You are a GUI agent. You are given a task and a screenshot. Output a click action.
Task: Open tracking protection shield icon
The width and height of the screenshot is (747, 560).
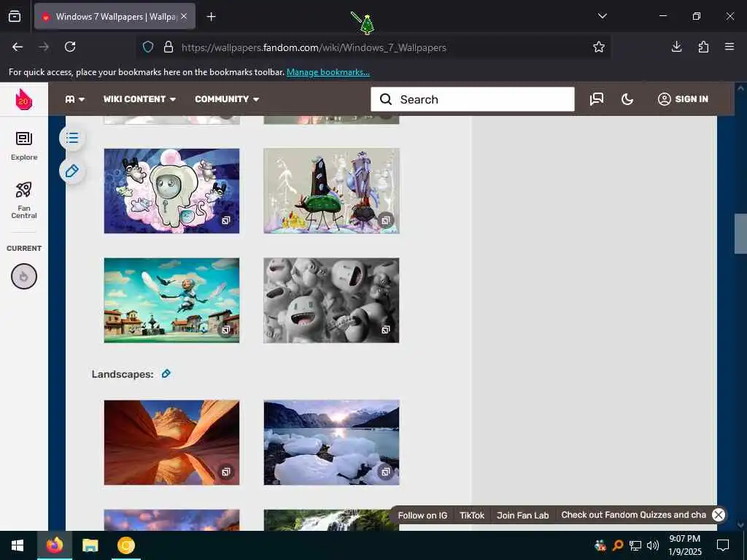[148, 47]
